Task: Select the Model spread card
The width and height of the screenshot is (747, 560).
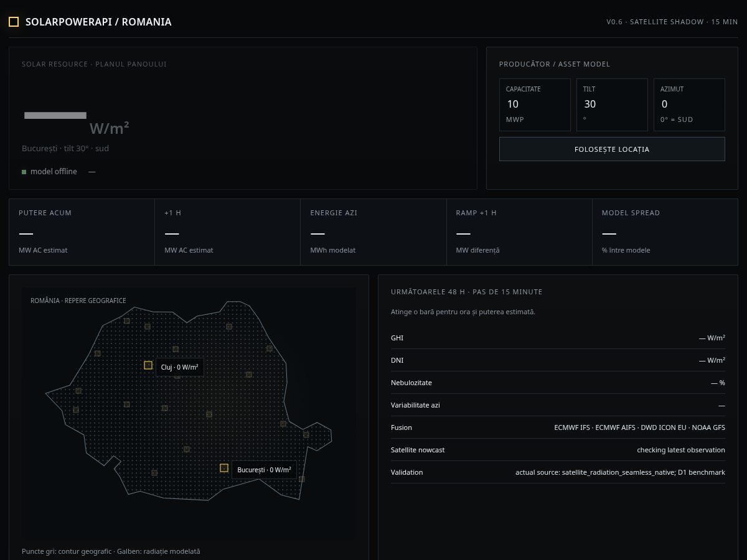Action: (665, 232)
